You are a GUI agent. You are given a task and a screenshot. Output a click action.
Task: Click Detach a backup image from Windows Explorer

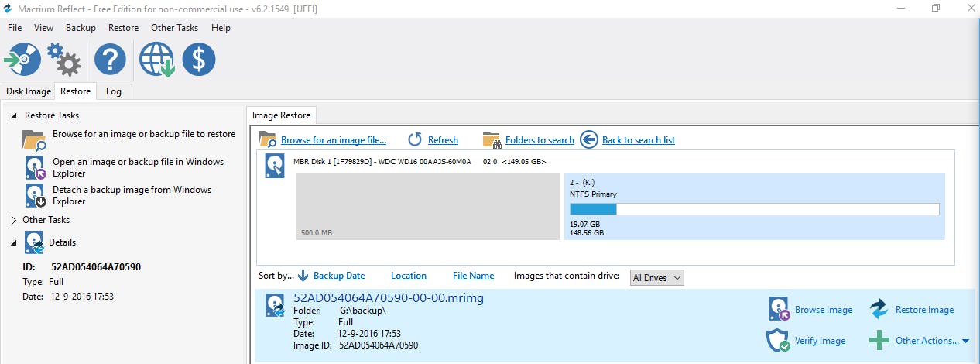[132, 195]
